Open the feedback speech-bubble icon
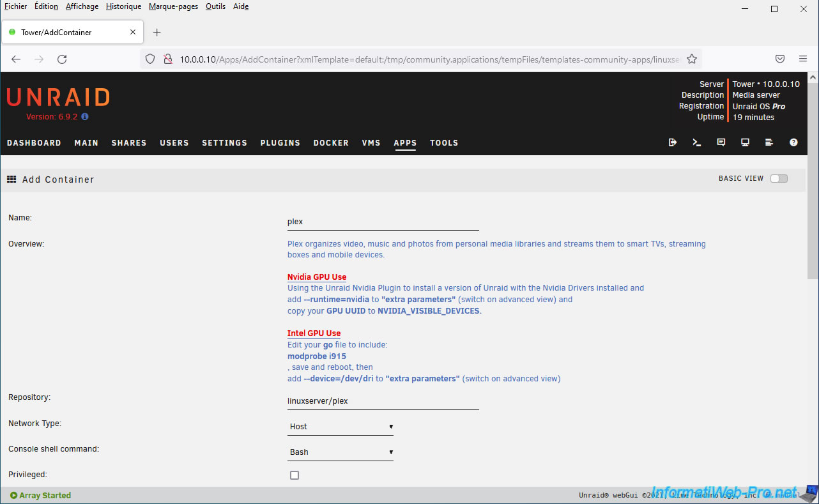The height and width of the screenshot is (504, 819). pos(721,142)
